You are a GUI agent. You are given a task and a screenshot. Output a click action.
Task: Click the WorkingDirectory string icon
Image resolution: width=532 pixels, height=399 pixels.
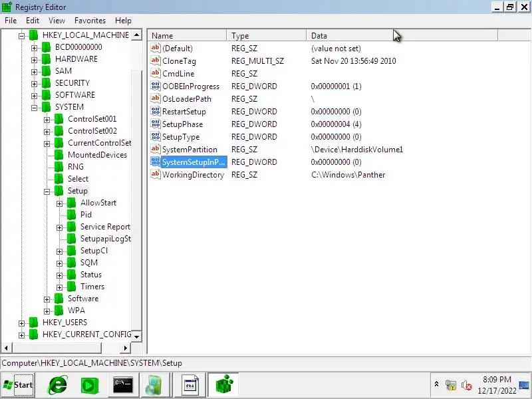tap(155, 174)
